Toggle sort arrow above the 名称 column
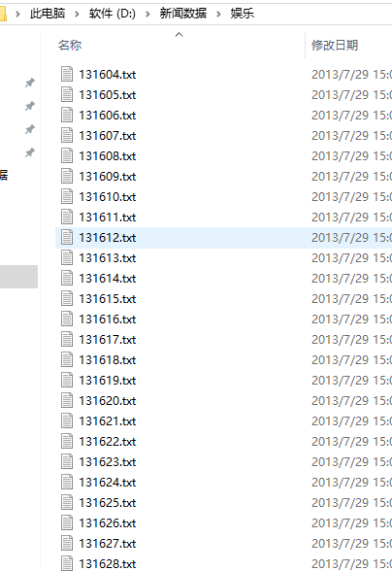The image size is (392, 571). coord(180,35)
